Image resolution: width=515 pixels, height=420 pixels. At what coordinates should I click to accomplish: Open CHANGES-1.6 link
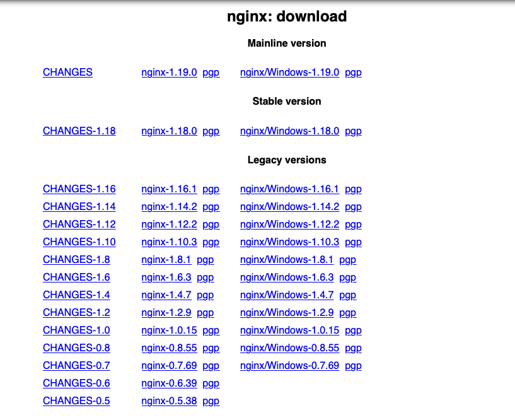click(76, 277)
